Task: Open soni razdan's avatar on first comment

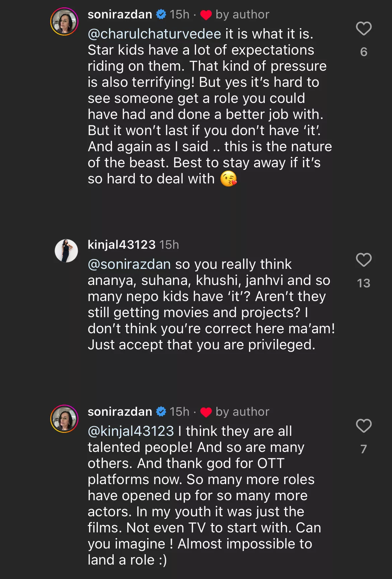Action: 64,21
